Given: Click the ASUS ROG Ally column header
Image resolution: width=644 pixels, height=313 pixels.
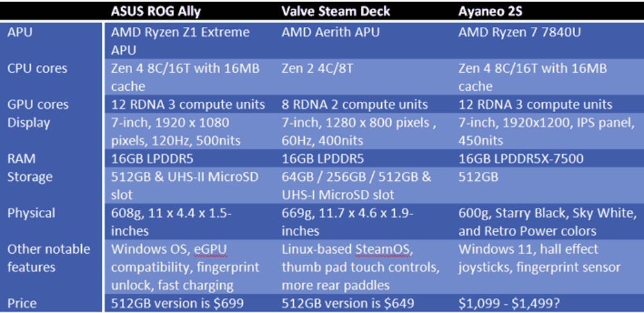Looking at the screenshot, I should coord(155,12).
